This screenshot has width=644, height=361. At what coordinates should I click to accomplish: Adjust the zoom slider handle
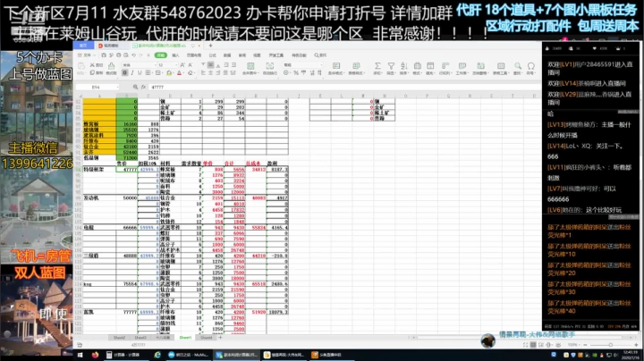pos(611,345)
